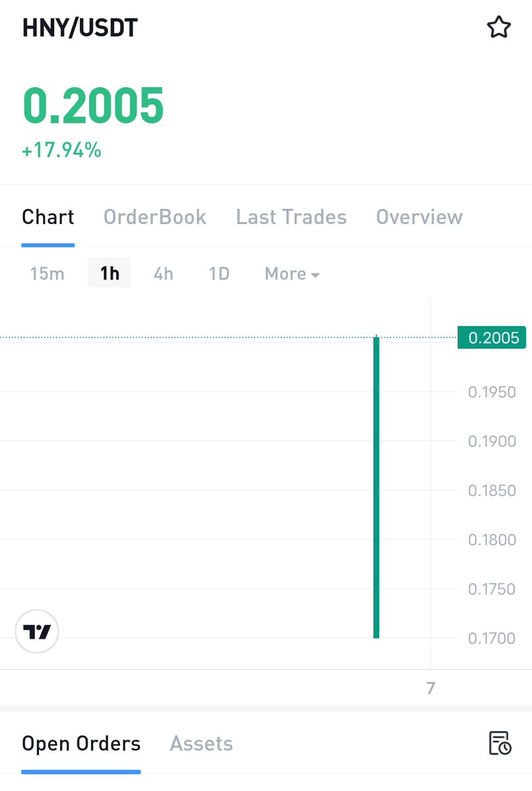
Task: View the Overview tab
Action: 419,217
